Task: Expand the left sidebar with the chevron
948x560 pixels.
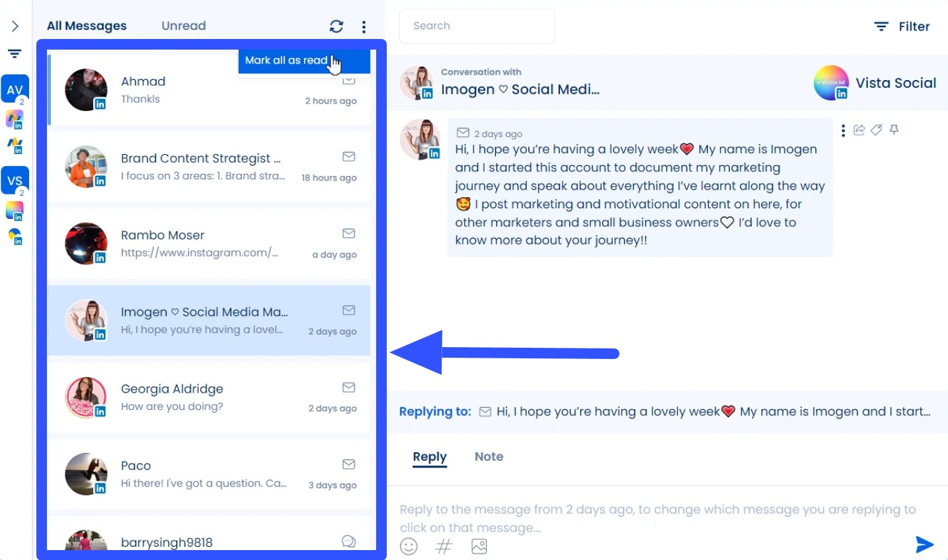Action: (15, 26)
